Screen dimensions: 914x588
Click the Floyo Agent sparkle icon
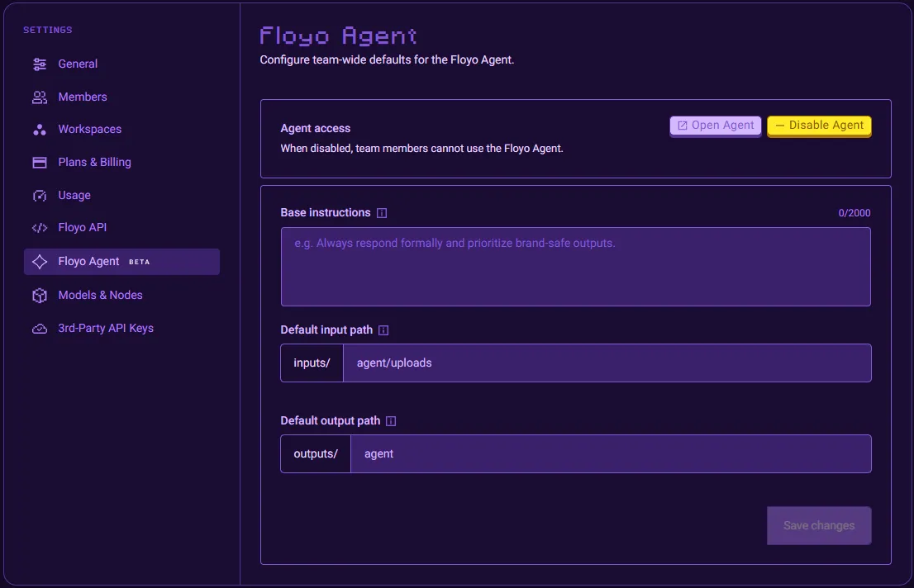(x=40, y=262)
